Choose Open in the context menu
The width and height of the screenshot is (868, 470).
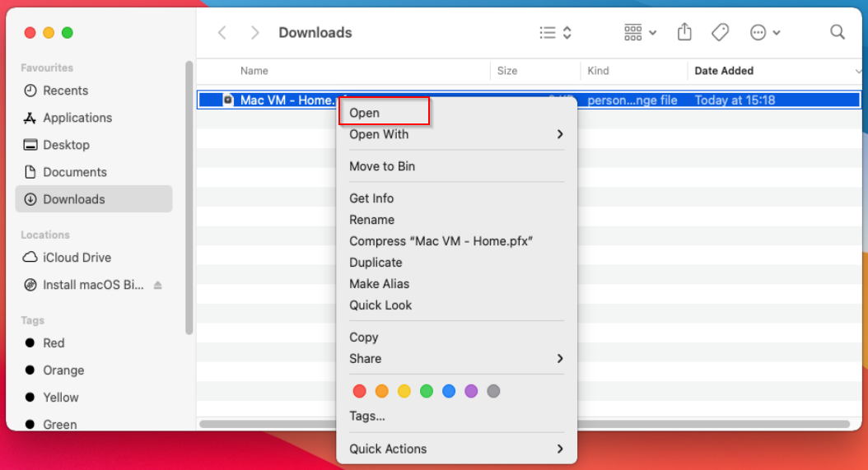(365, 113)
